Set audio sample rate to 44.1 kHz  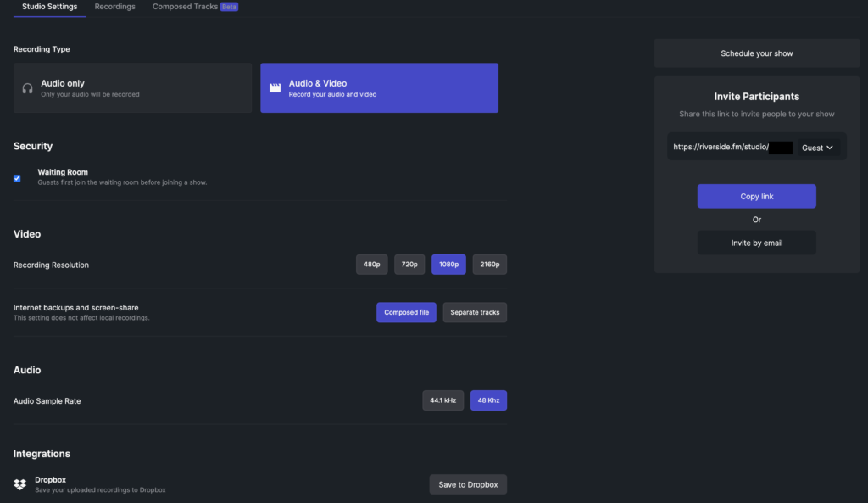point(442,400)
